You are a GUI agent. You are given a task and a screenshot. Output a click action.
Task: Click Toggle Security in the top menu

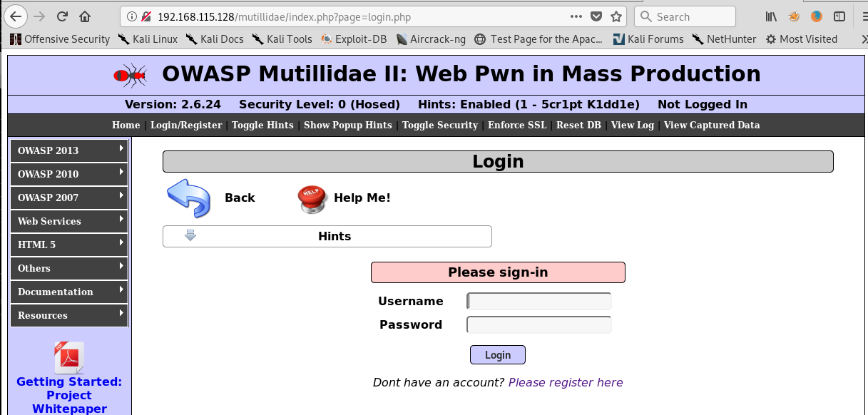point(440,125)
